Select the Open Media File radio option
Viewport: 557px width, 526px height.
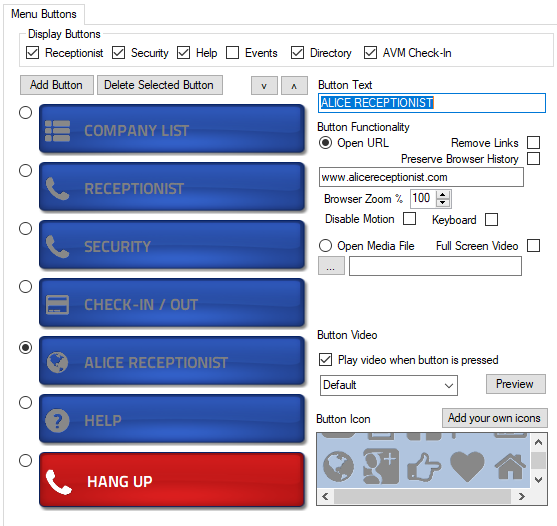pos(325,245)
